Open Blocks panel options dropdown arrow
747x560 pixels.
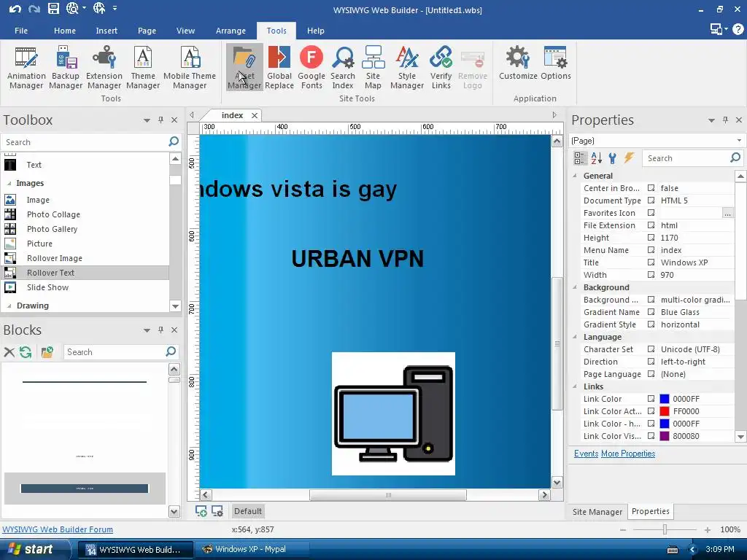coord(147,330)
